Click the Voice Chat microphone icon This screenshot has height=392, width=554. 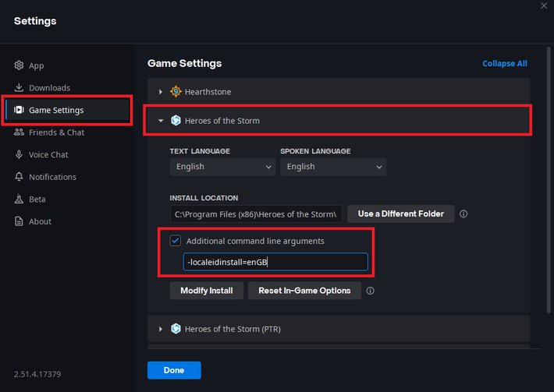pyautogui.click(x=19, y=154)
